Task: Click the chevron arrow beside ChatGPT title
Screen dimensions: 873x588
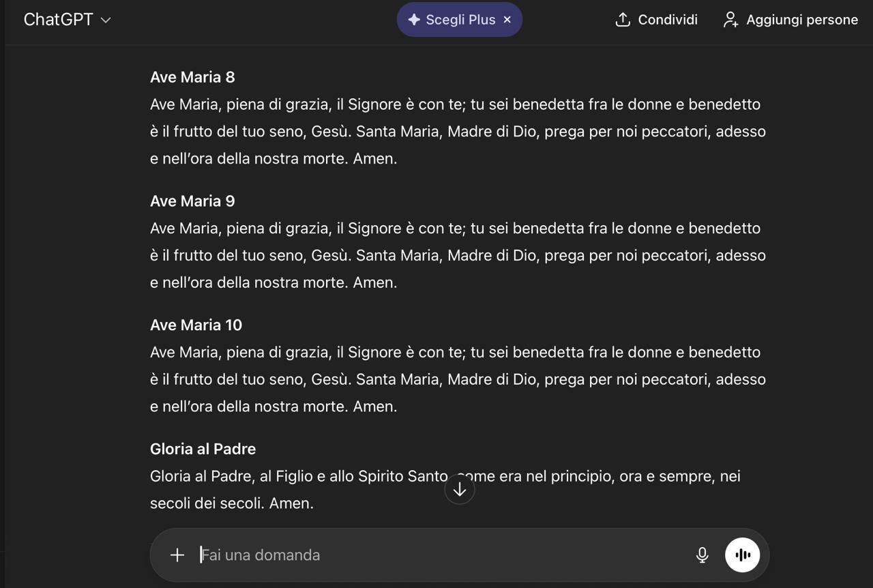Action: (106, 20)
